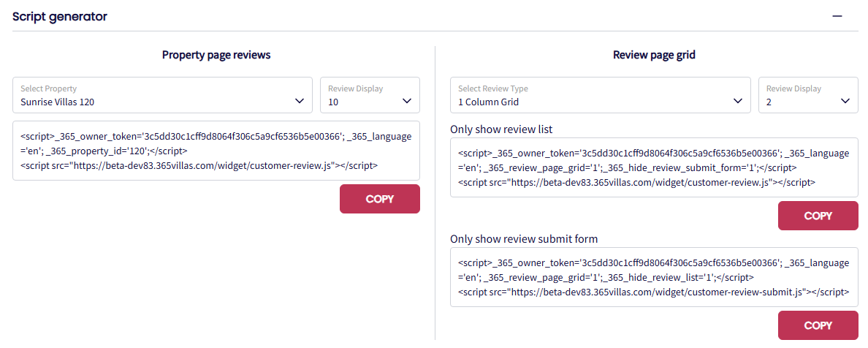
Task: Open Review Display dropdown showing 10
Action: coord(370,95)
